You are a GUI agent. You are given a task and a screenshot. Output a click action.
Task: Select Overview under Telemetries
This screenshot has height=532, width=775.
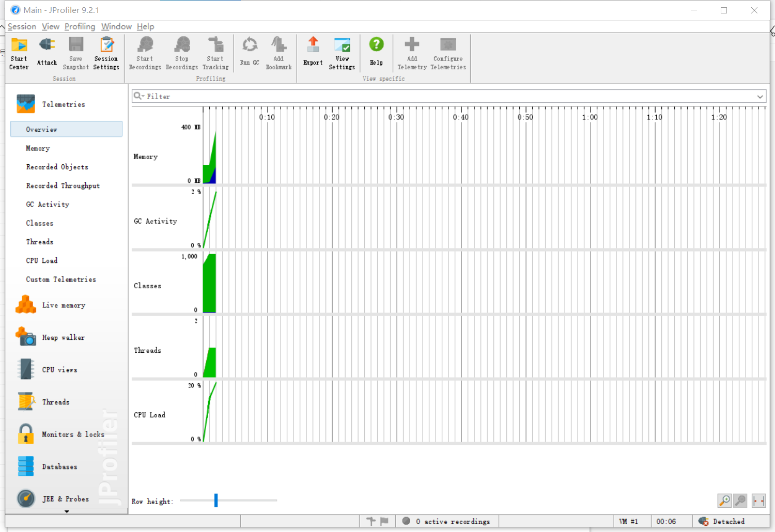[67, 129]
